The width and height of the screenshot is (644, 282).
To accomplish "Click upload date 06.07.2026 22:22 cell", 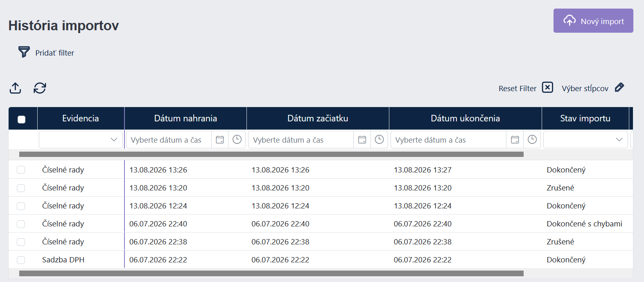I will [x=158, y=260].
